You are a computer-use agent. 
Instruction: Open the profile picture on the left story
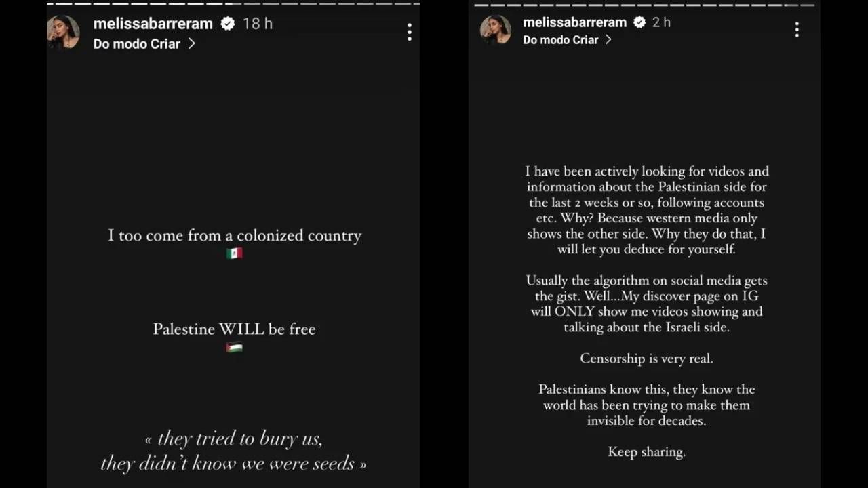(x=63, y=33)
